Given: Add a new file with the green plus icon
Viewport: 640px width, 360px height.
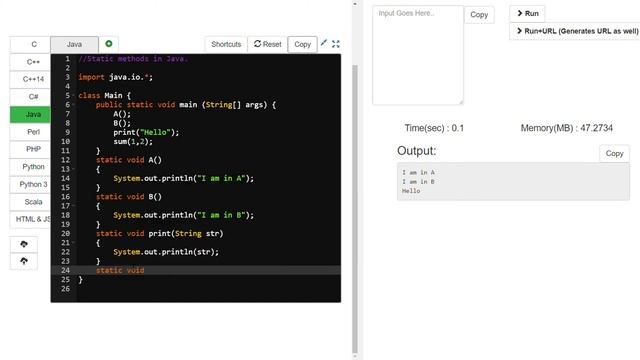Looking at the screenshot, I should click(x=109, y=44).
